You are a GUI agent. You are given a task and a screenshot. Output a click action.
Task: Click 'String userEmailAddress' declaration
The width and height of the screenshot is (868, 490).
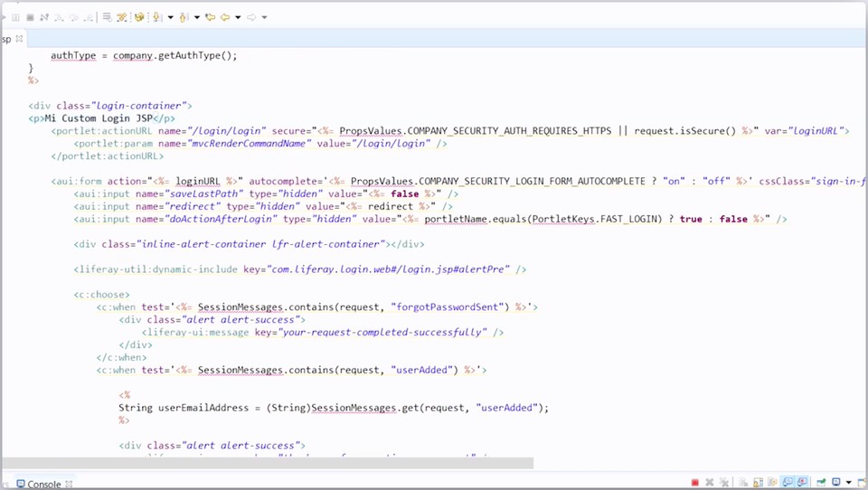[x=184, y=408]
